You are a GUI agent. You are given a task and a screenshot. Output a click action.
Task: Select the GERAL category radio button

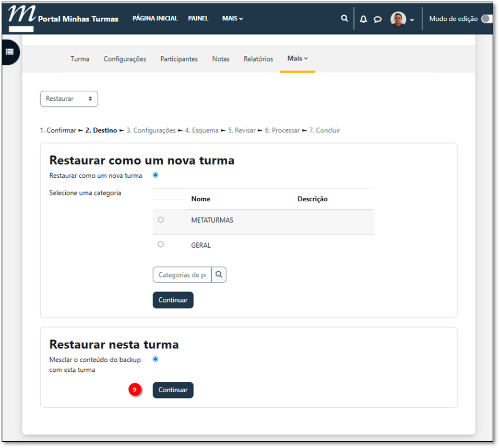[x=161, y=244]
